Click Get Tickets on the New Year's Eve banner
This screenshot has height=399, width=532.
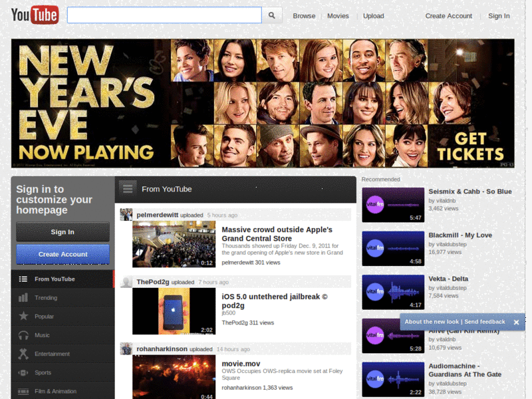(470, 146)
